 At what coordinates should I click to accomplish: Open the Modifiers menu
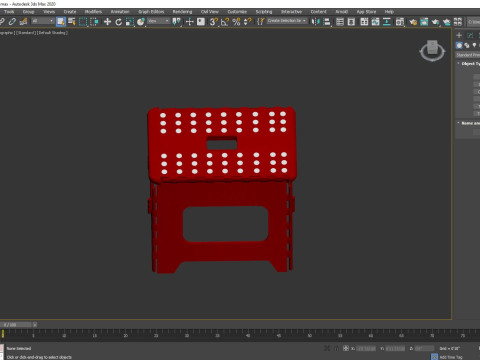pos(93,12)
